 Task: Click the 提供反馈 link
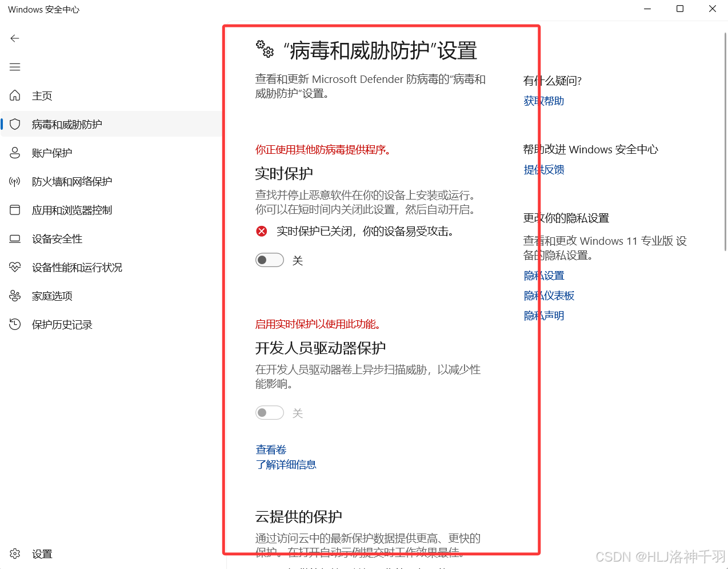click(543, 169)
